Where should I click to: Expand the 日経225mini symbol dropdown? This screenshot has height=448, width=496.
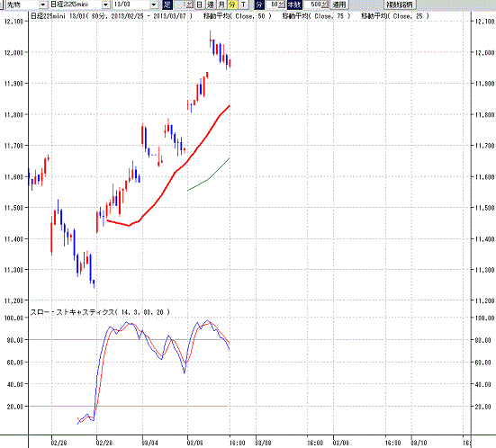[106, 4]
